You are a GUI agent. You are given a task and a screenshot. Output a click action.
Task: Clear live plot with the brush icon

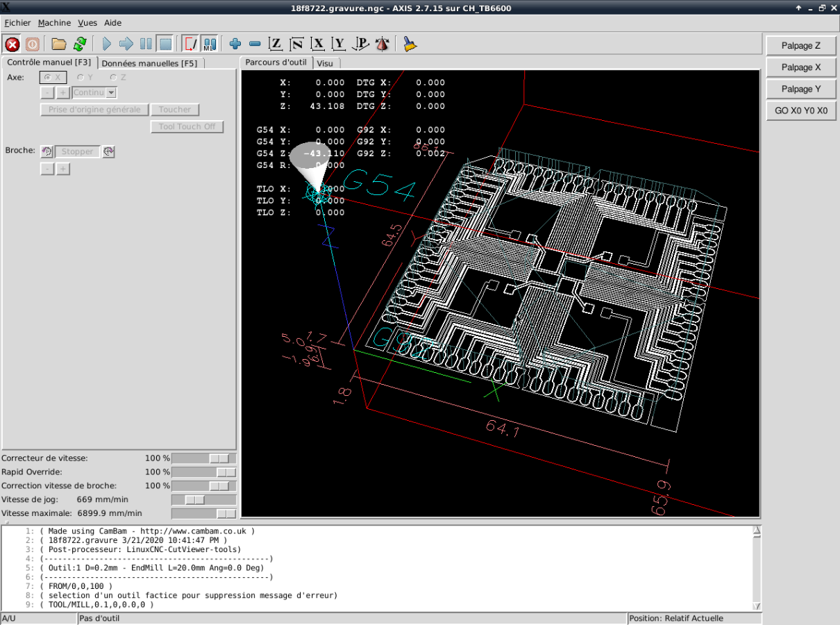pos(410,44)
